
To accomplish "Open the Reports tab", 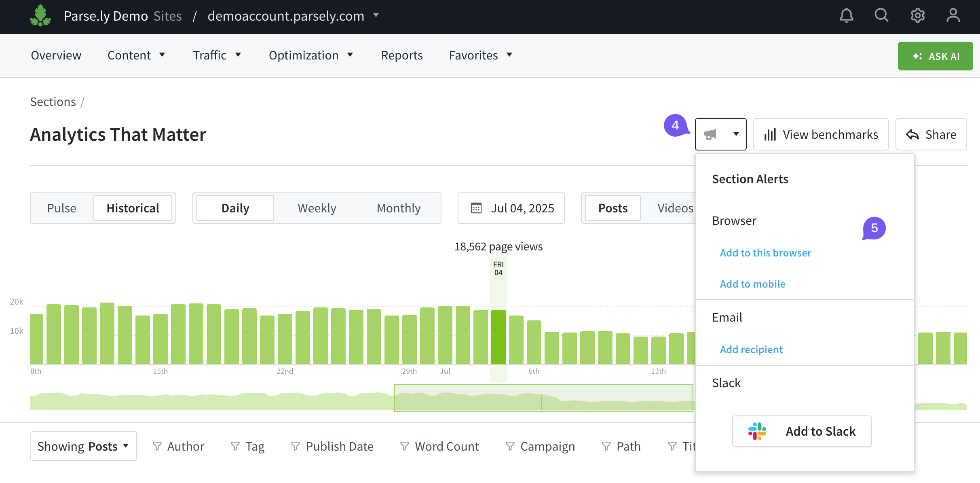I will 401,55.
